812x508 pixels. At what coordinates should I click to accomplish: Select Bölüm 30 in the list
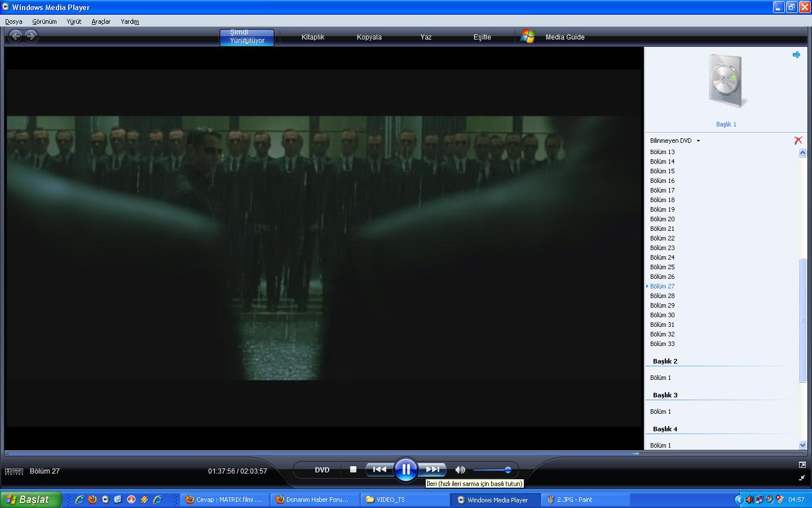[x=663, y=315]
